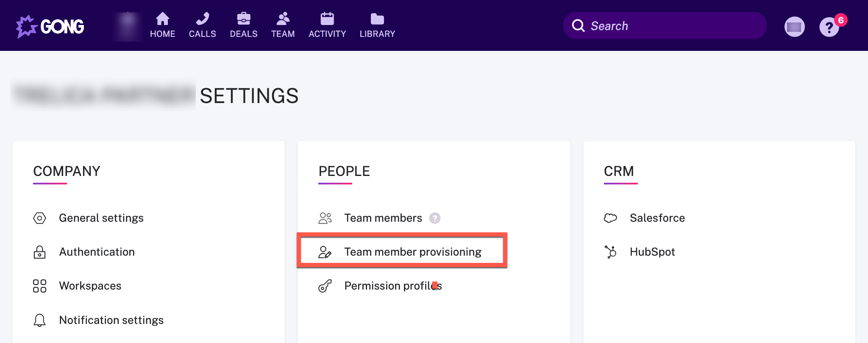868x343 pixels.
Task: Open the Activity calendar icon
Action: point(327,19)
